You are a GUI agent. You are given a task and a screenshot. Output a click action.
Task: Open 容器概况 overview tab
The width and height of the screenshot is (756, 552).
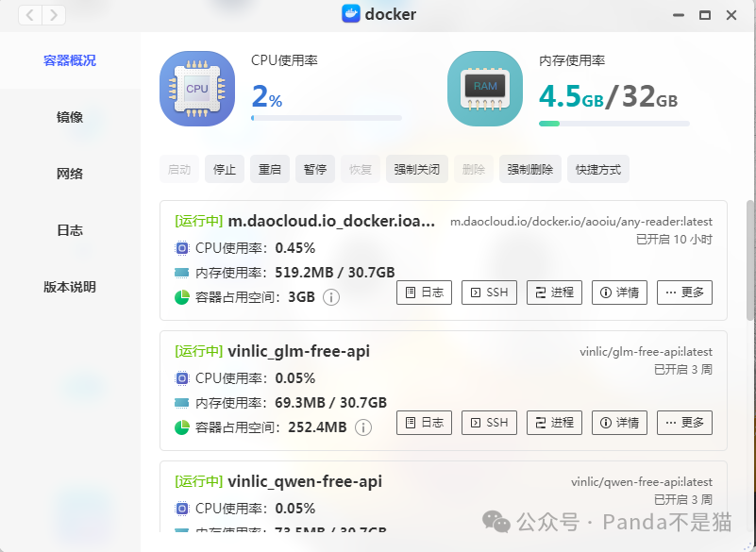[x=70, y=60]
